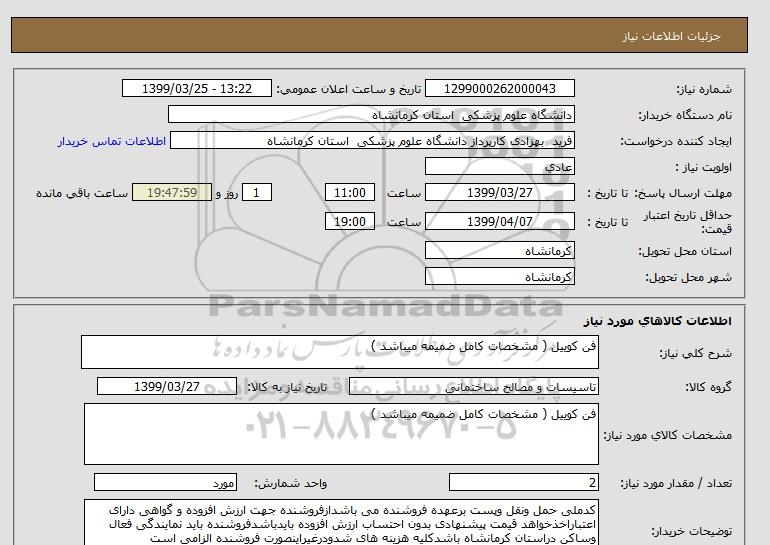Select the priority field عادی
770x545 pixels.
[x=499, y=166]
